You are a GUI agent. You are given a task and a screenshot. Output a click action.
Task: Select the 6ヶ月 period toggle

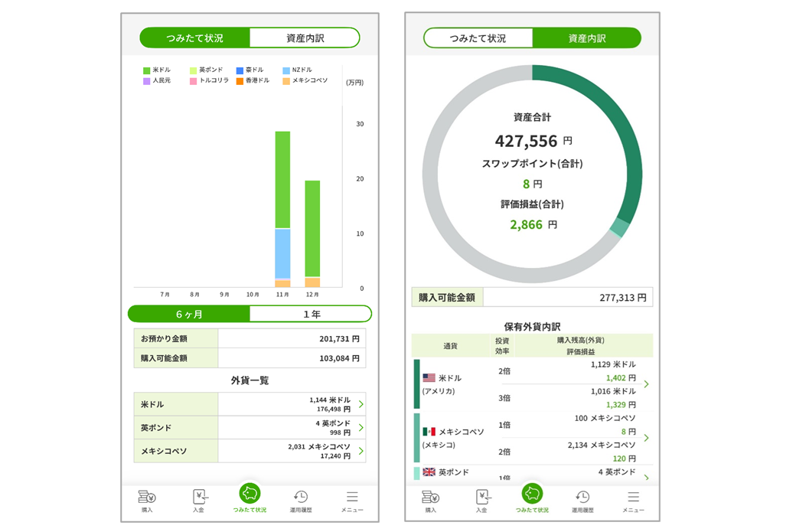[189, 314]
